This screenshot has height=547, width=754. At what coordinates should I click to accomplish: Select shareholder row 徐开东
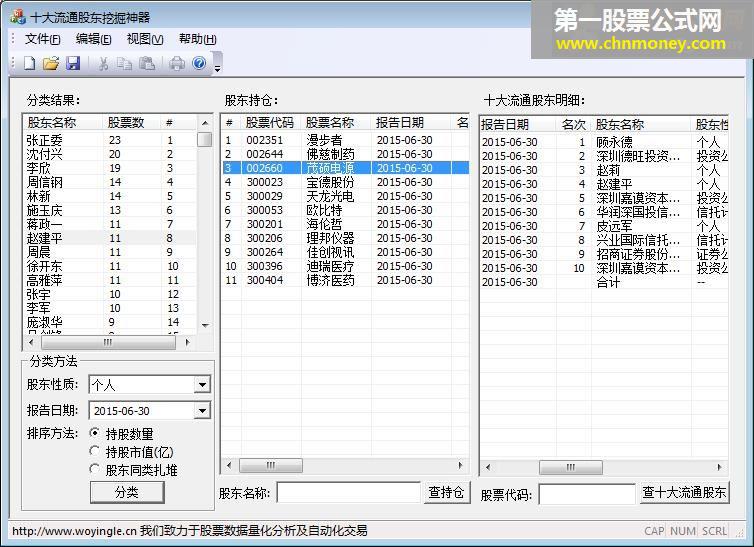pos(110,266)
